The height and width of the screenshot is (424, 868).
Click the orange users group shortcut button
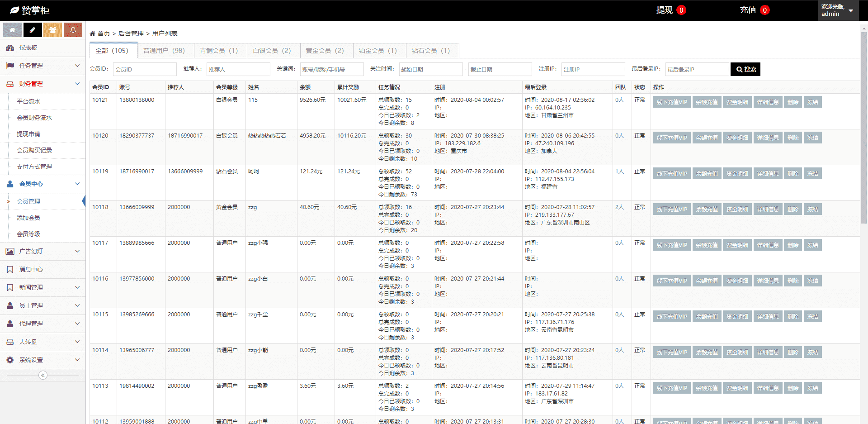coord(53,30)
